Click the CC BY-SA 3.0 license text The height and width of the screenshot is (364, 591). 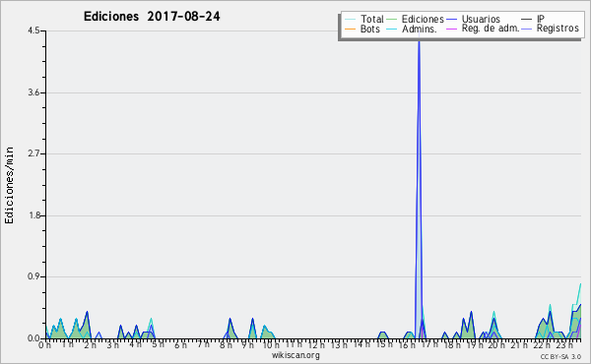[x=560, y=356]
